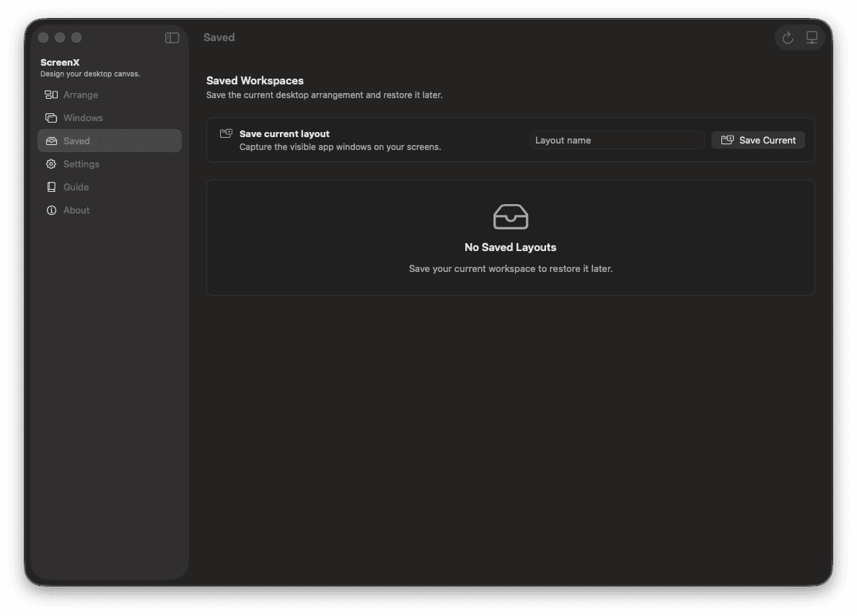Click the 'Save current layout' label

pos(284,133)
